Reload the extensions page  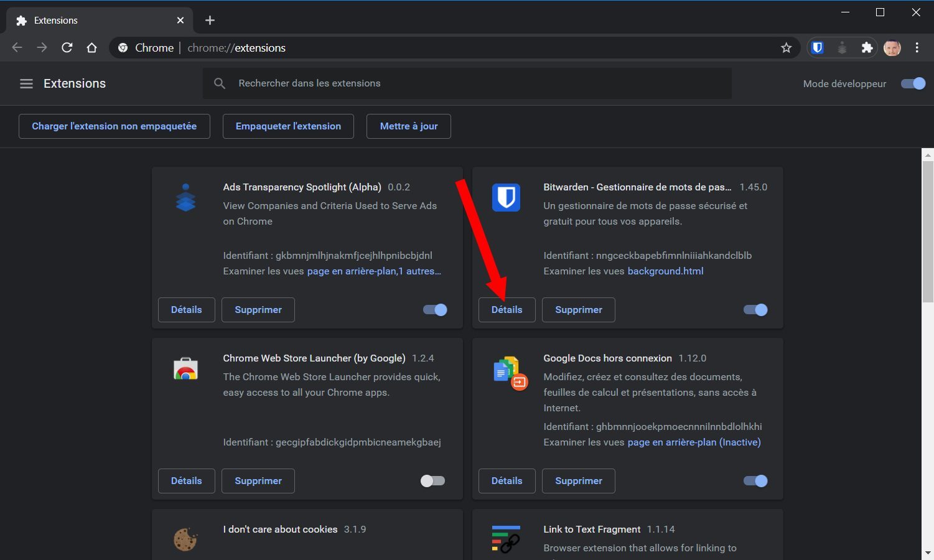67,47
